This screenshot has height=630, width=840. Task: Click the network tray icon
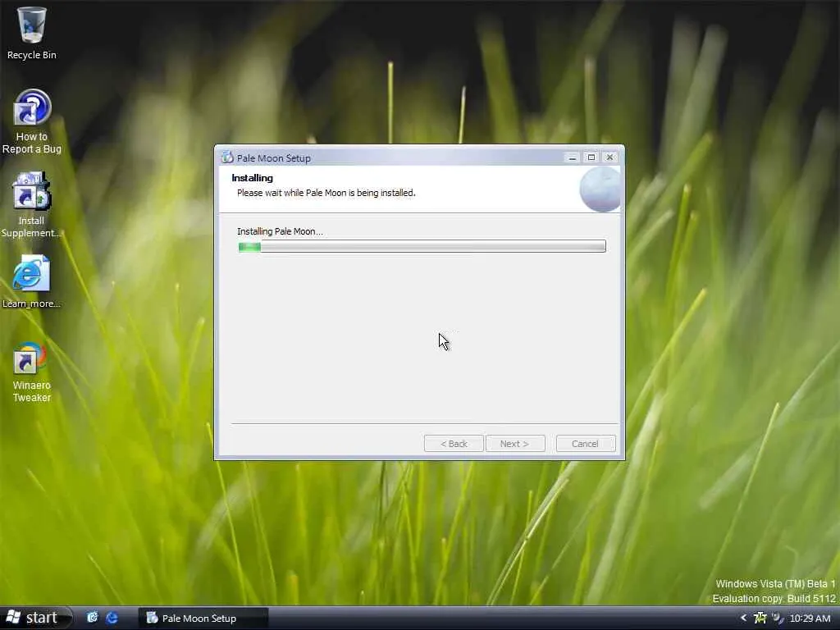click(x=760, y=619)
